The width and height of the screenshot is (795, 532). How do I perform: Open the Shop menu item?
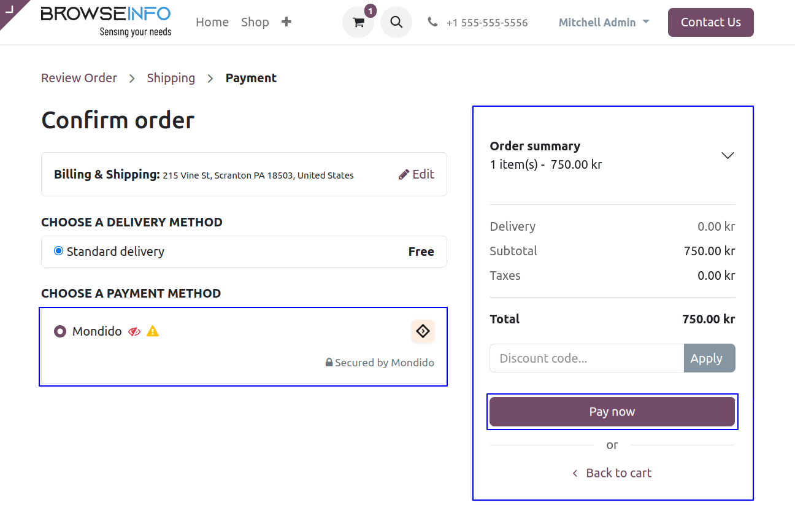click(255, 22)
